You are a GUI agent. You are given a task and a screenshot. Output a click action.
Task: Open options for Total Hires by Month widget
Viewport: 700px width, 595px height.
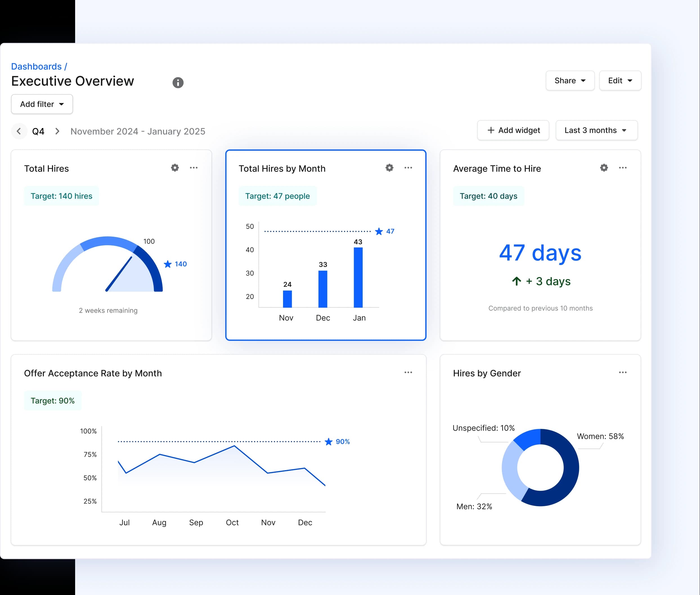point(408,168)
